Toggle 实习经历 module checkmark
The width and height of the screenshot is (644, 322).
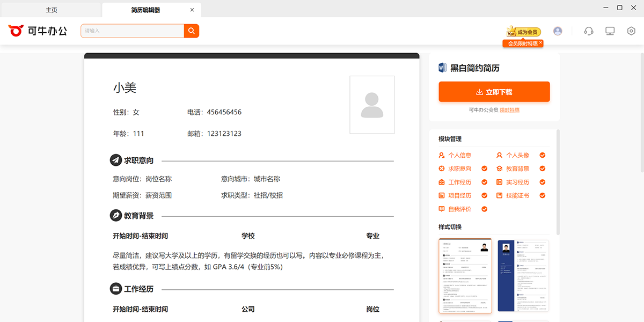click(543, 182)
